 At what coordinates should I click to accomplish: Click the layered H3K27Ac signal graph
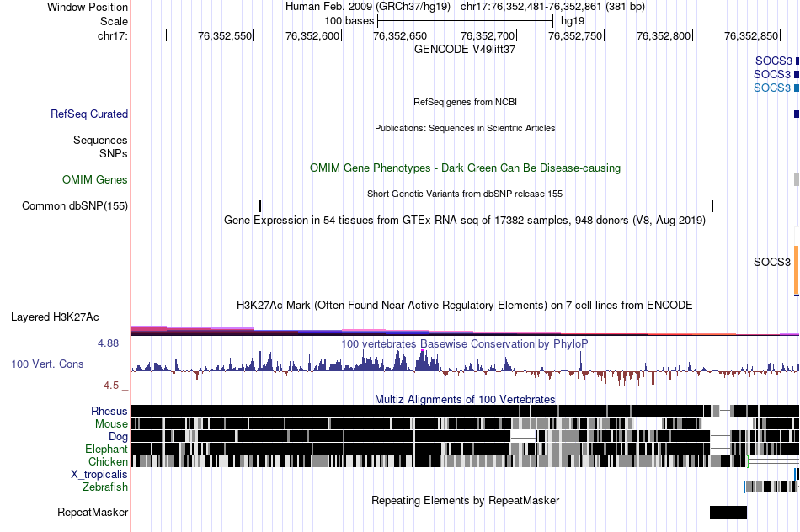[465, 331]
